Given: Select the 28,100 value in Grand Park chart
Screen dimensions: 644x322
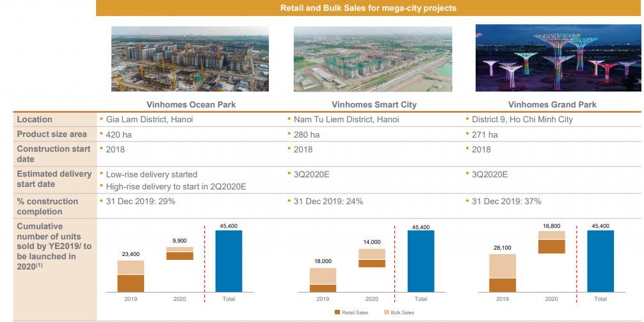Looking at the screenshot, I should (503, 248).
